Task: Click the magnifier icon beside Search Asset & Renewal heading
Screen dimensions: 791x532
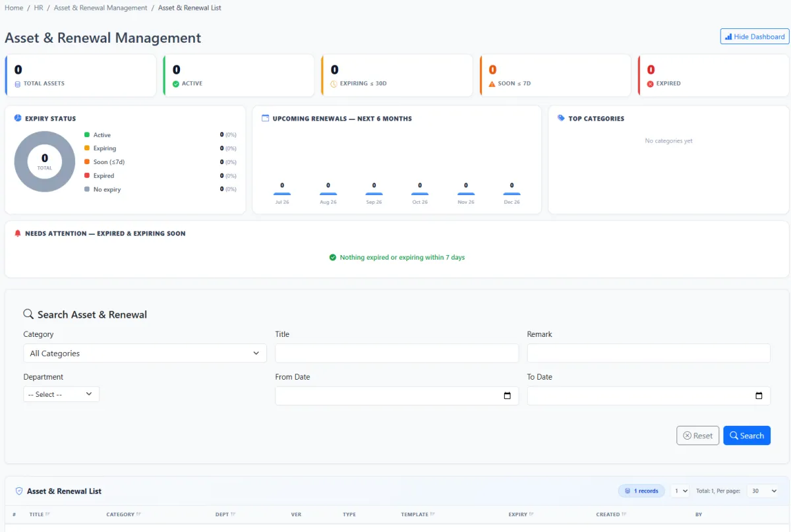Action: [x=28, y=314]
